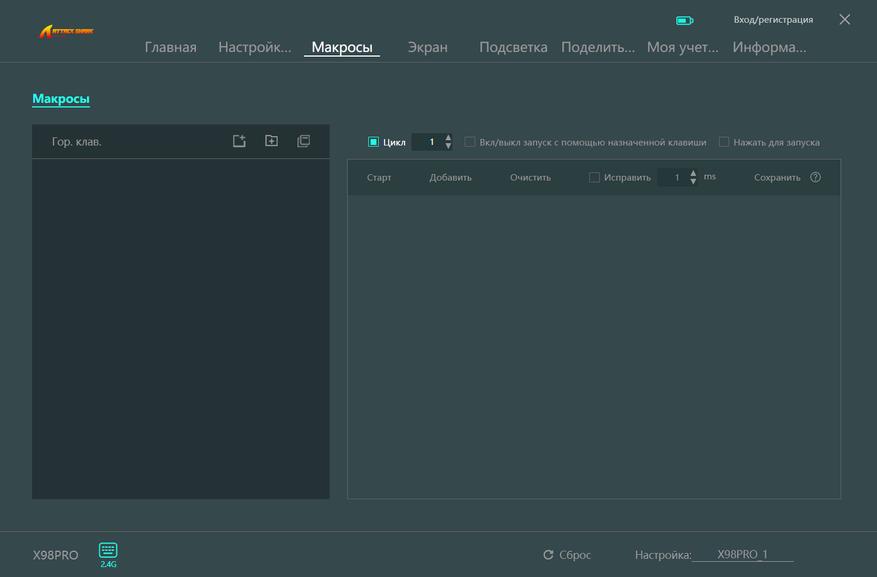Click the Цикл count input field

tap(428, 142)
